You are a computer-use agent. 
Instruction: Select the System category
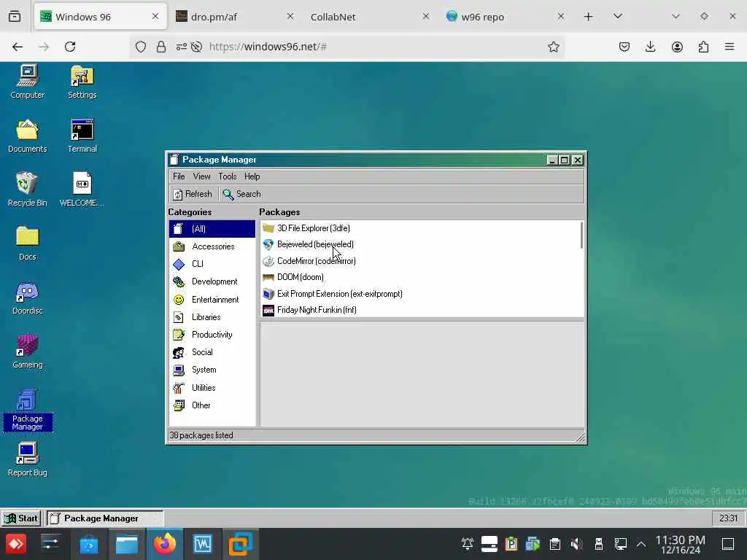212,370
